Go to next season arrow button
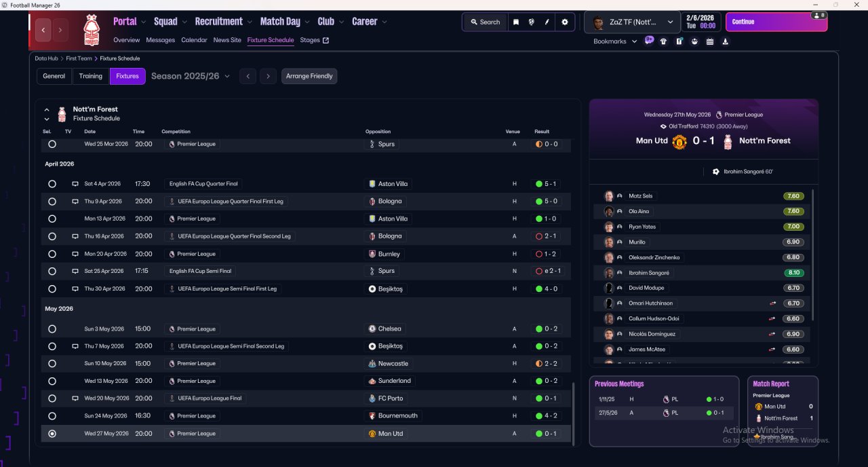 click(x=269, y=76)
